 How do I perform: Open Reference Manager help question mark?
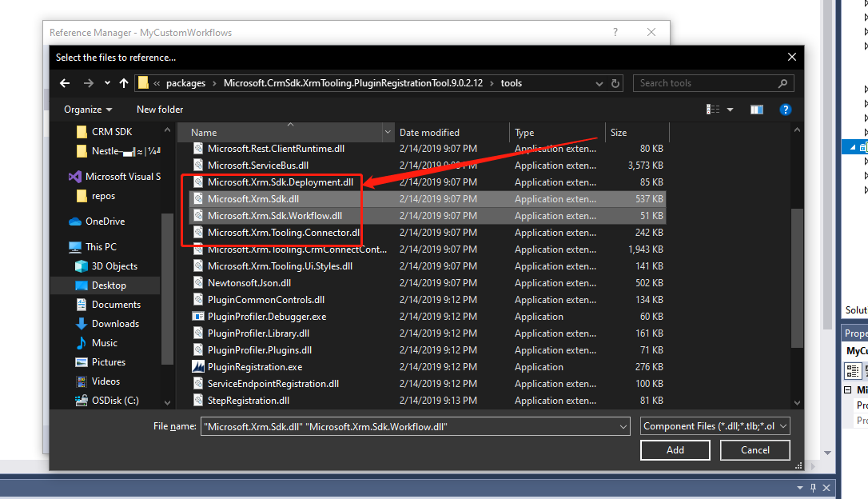[x=615, y=32]
